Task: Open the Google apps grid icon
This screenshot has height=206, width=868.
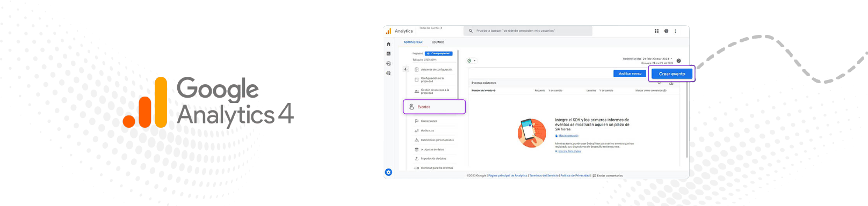Action: [656, 31]
